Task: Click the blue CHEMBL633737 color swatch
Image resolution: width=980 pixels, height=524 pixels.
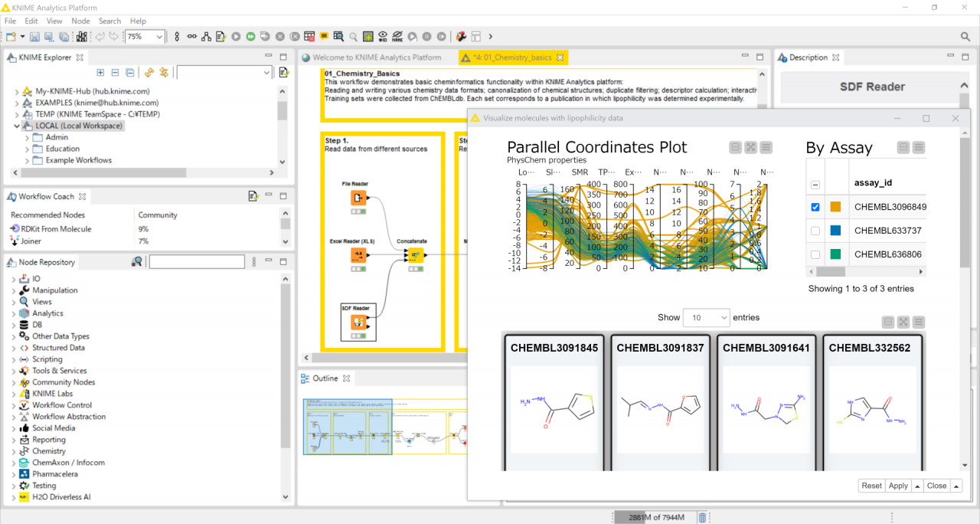Action: (x=835, y=231)
